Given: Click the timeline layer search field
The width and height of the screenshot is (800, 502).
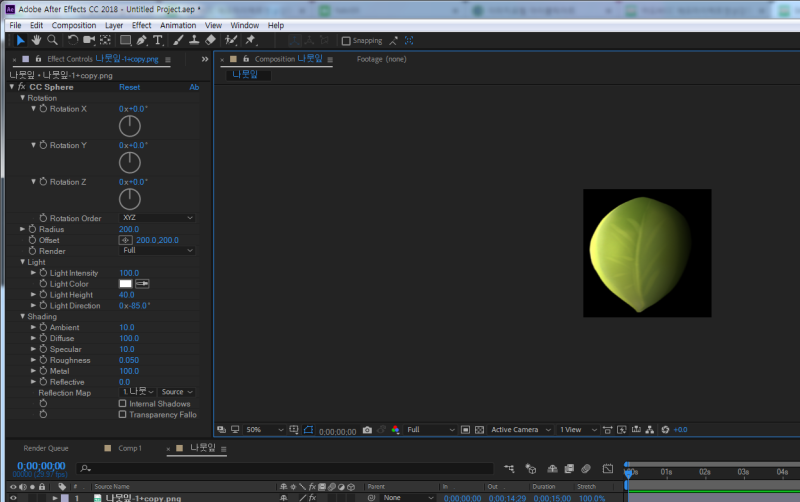Looking at the screenshot, I should [x=286, y=468].
